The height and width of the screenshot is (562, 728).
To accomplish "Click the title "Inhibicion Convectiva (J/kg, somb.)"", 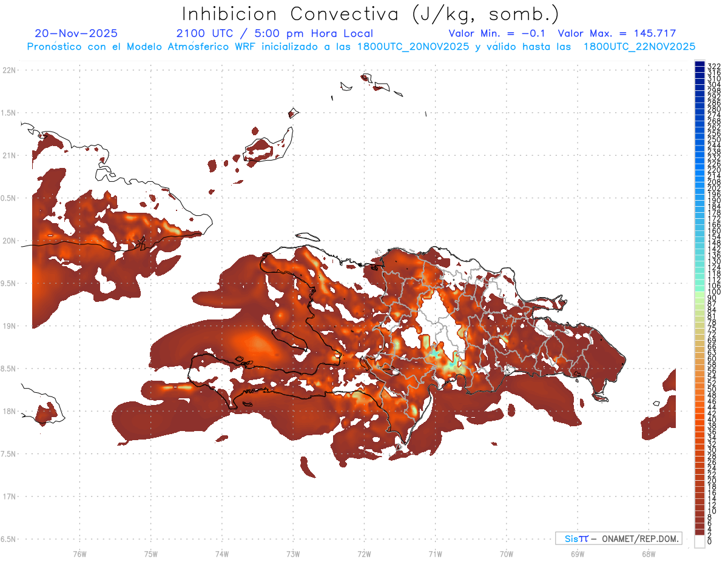I will [x=370, y=15].
